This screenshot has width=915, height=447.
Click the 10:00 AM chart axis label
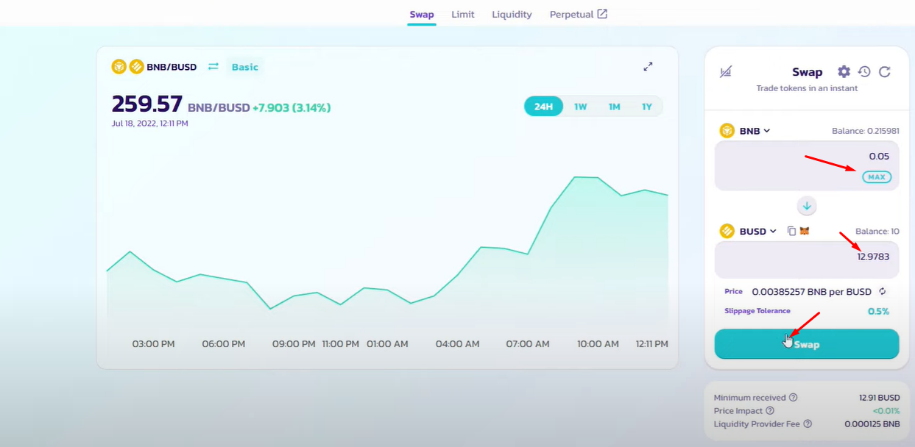click(x=598, y=344)
